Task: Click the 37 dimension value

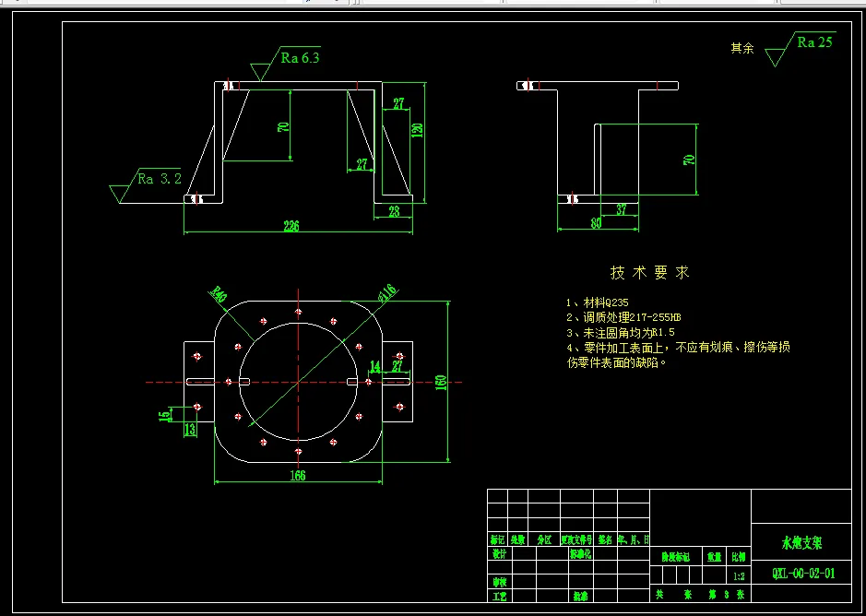Action: [622, 209]
